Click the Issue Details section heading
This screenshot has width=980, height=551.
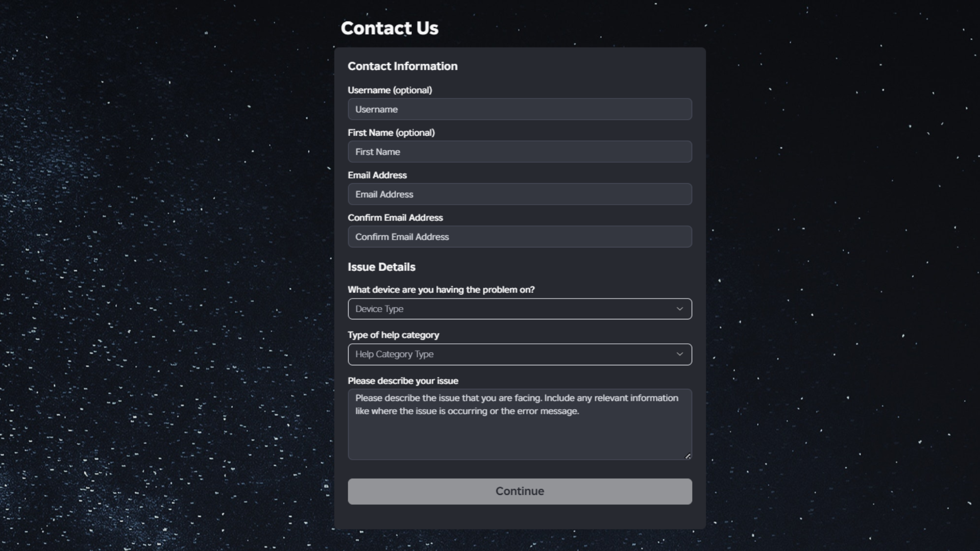point(381,267)
